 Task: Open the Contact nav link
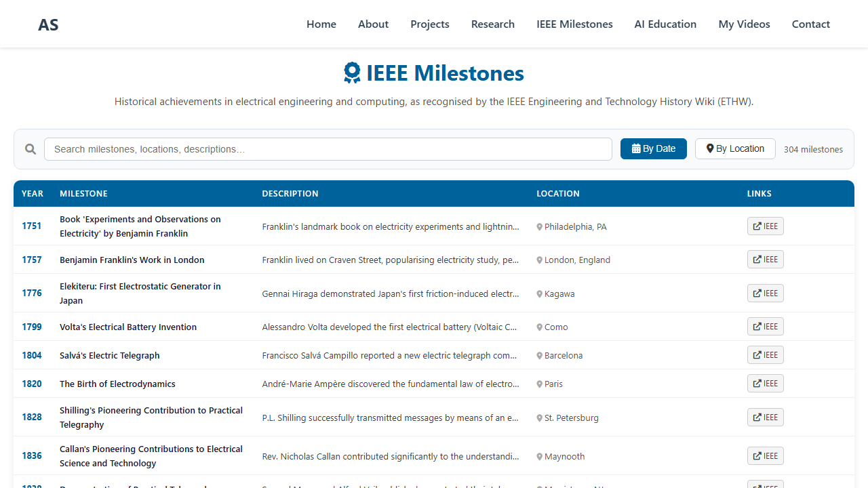pos(810,24)
